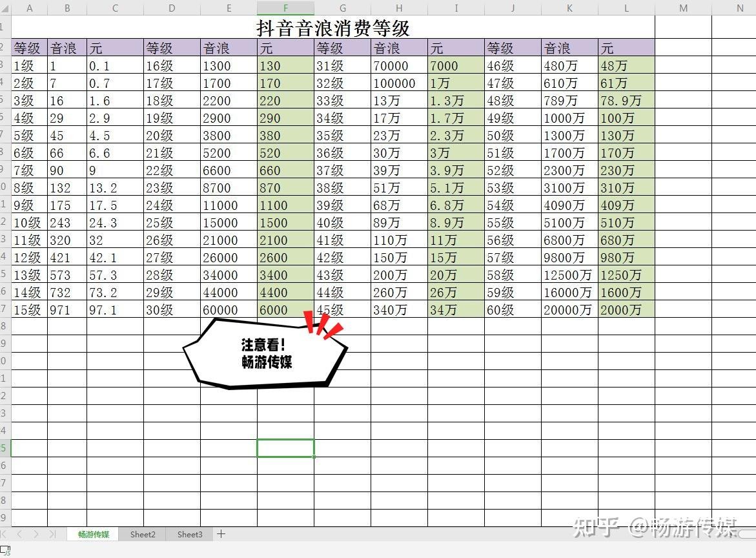Select the green cell with value 7000
This screenshot has width=756, height=558.
pyautogui.click(x=456, y=66)
